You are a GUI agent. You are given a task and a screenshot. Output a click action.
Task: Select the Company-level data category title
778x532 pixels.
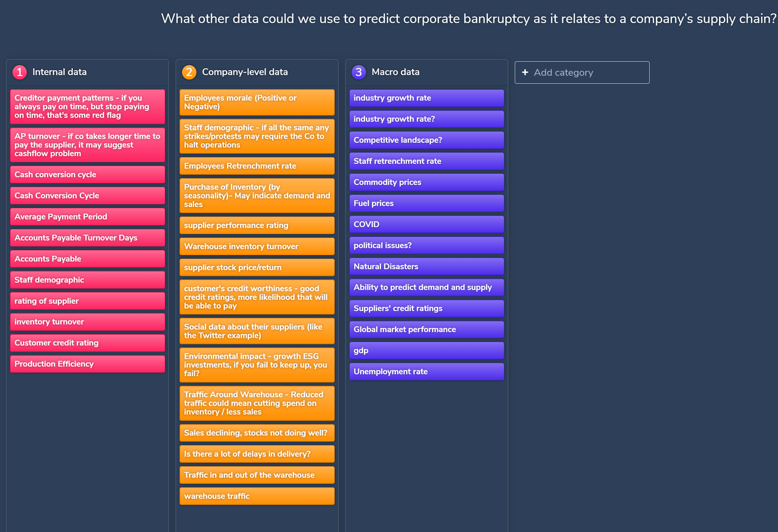coord(245,72)
